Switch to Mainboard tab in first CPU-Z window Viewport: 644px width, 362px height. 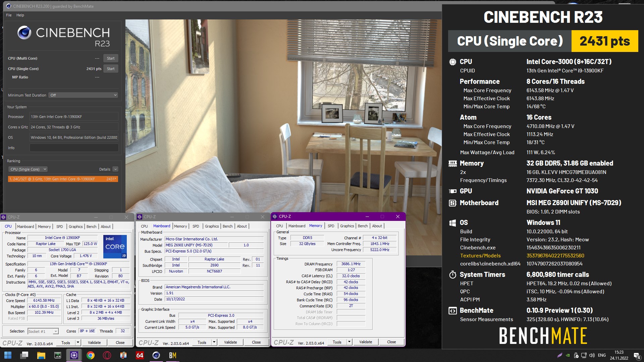25,227
